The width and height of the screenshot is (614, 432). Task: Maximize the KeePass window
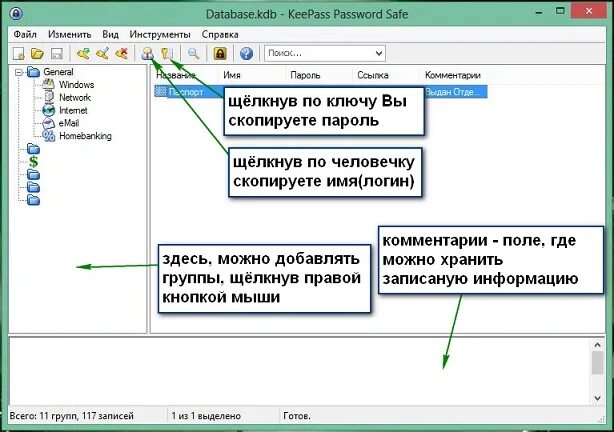pos(560,11)
